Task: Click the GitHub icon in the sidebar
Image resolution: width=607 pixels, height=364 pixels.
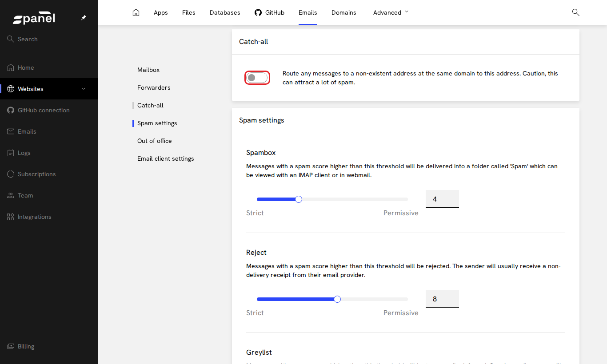Action: coord(11,110)
